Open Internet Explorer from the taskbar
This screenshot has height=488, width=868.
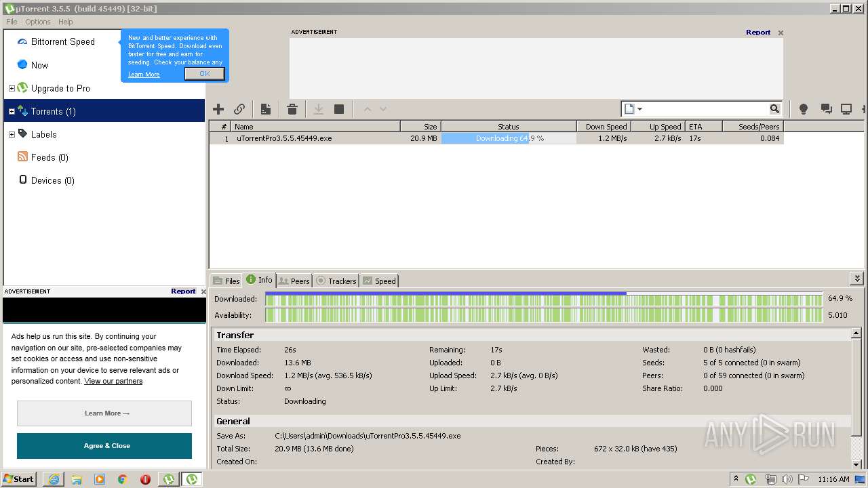54,479
